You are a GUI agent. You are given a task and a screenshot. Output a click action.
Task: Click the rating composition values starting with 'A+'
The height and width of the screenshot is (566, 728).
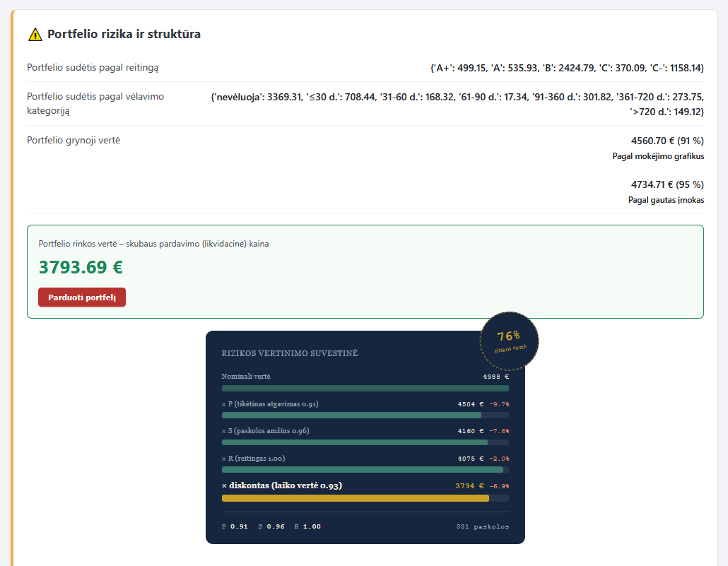coord(567,68)
